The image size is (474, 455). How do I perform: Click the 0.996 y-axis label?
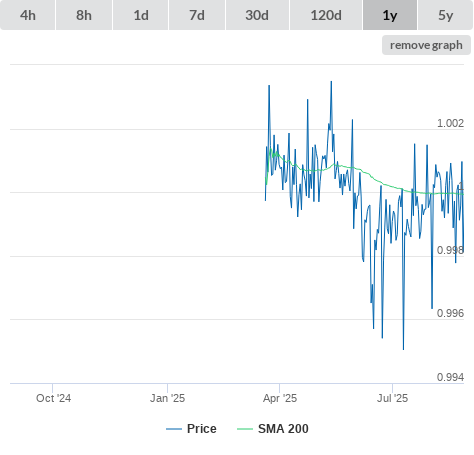click(x=450, y=313)
